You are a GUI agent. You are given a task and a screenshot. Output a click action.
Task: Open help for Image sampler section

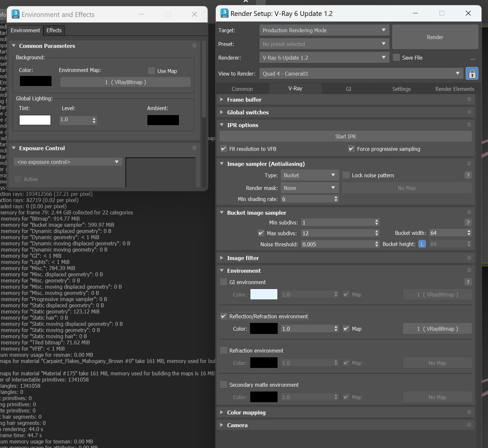[468, 175]
